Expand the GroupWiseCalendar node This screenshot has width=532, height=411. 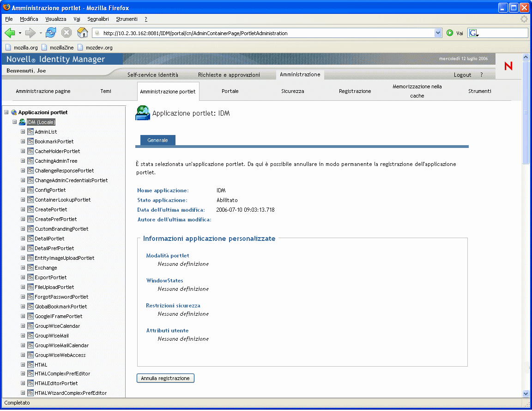pyautogui.click(x=23, y=326)
